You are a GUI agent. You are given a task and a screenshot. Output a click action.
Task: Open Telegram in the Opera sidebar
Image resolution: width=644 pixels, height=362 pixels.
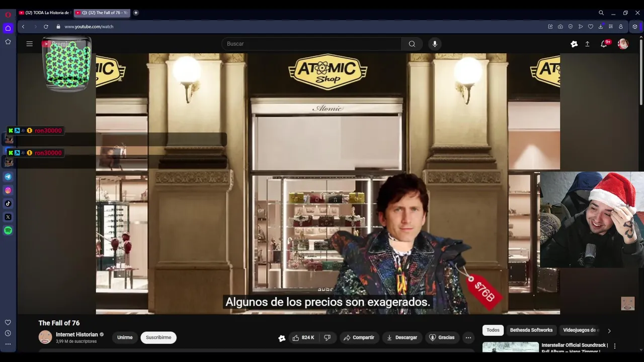pos(8,176)
